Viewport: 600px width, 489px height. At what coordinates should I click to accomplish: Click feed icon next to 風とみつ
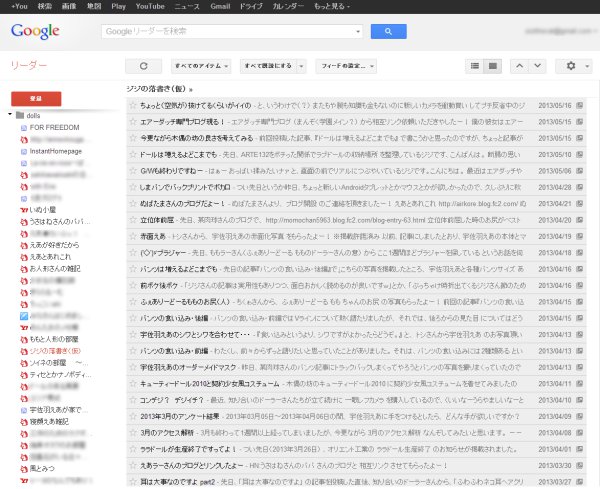pyautogui.click(x=24, y=469)
